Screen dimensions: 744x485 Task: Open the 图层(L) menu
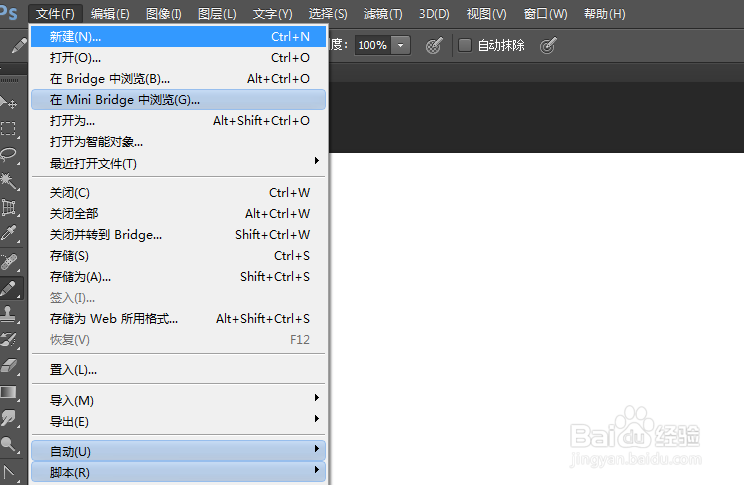click(x=217, y=14)
